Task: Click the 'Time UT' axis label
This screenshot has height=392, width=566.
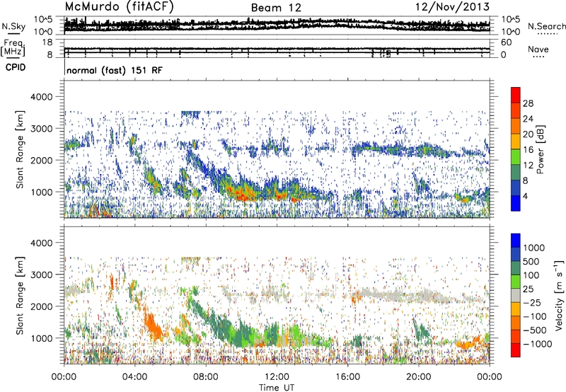Action: pos(277,388)
